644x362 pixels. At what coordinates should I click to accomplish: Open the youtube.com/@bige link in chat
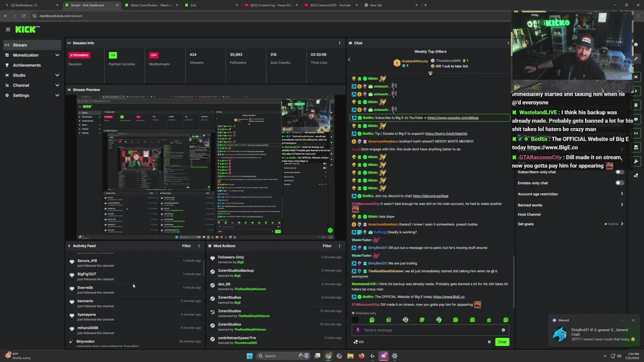[x=453, y=118]
